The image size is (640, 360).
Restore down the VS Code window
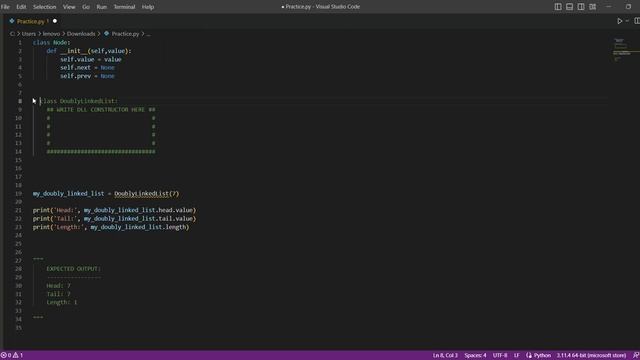point(629,7)
